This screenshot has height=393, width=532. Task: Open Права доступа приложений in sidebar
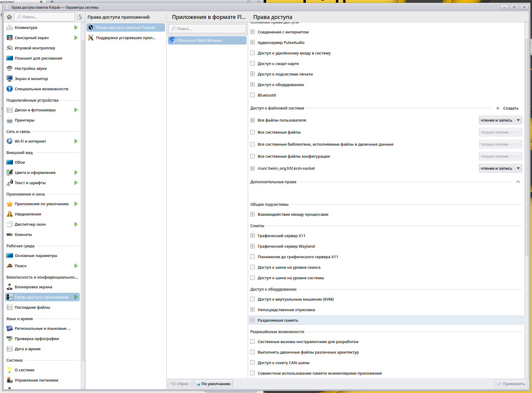(42, 297)
